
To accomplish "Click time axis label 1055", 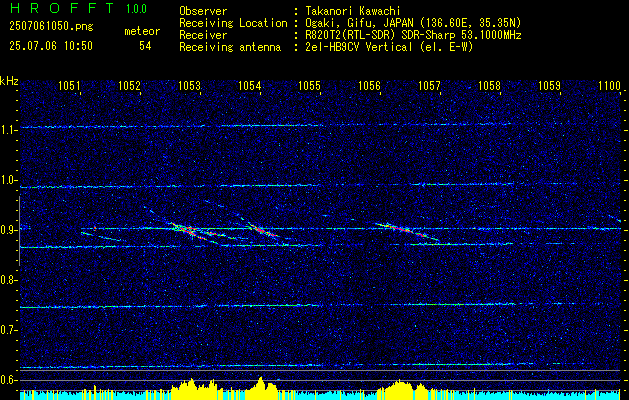I will point(310,85).
